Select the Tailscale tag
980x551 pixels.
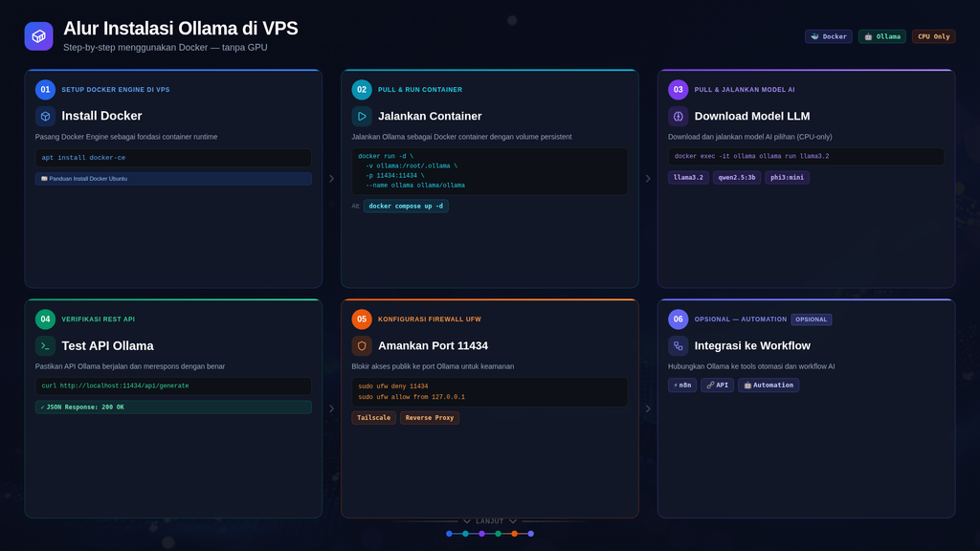click(374, 417)
